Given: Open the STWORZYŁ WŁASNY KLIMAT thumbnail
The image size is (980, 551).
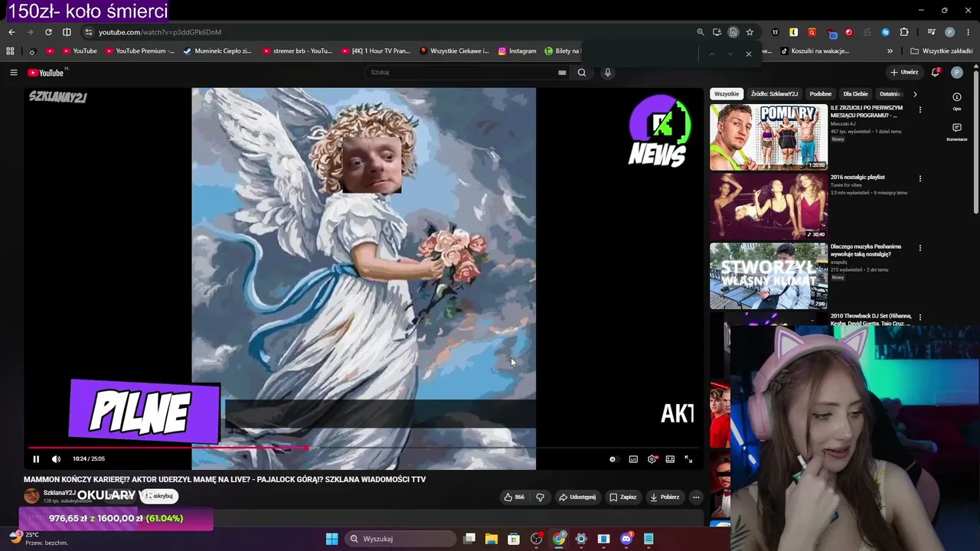Looking at the screenshot, I should (769, 275).
